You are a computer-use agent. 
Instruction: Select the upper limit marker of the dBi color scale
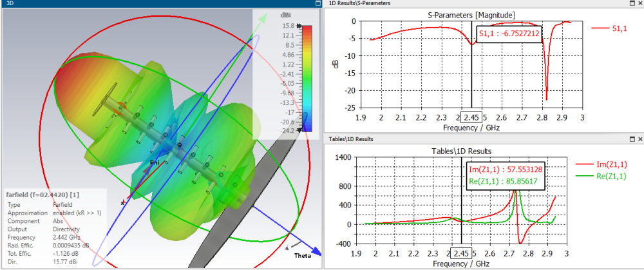coord(299,26)
